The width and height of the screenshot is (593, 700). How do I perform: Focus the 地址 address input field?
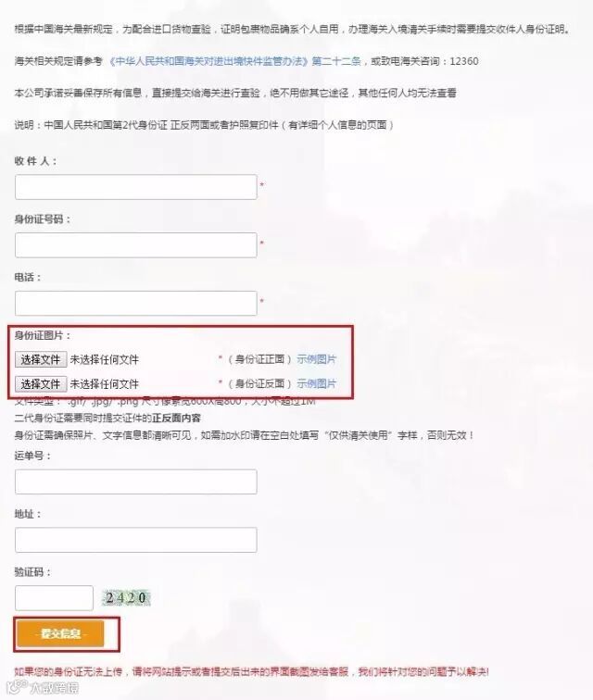(x=136, y=540)
